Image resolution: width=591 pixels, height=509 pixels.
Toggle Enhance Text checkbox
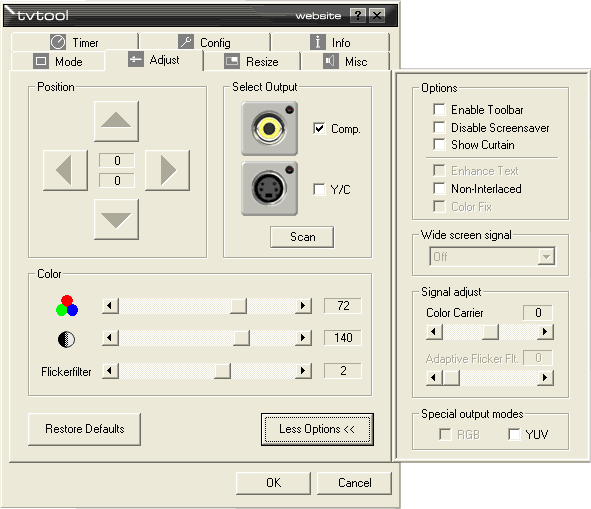click(439, 170)
